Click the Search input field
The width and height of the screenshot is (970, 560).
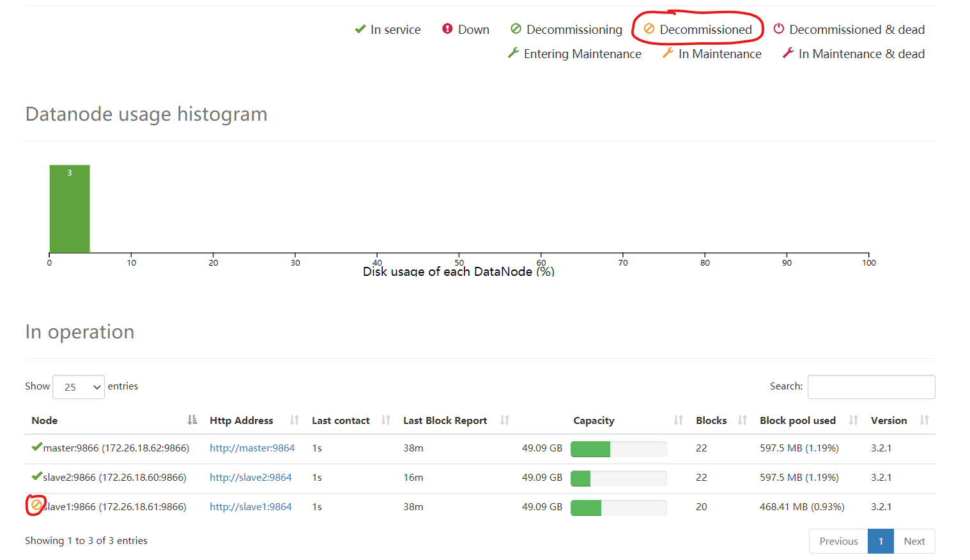[x=872, y=387]
